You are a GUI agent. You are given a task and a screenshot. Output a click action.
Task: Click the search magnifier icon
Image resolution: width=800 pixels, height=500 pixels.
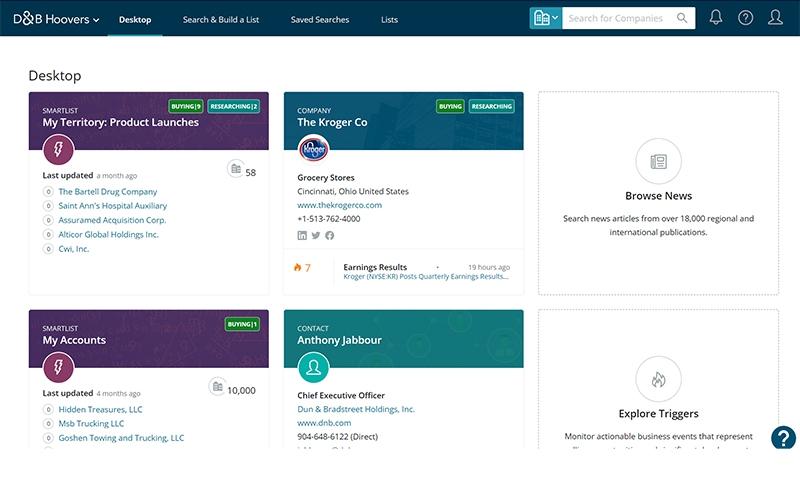pyautogui.click(x=682, y=18)
